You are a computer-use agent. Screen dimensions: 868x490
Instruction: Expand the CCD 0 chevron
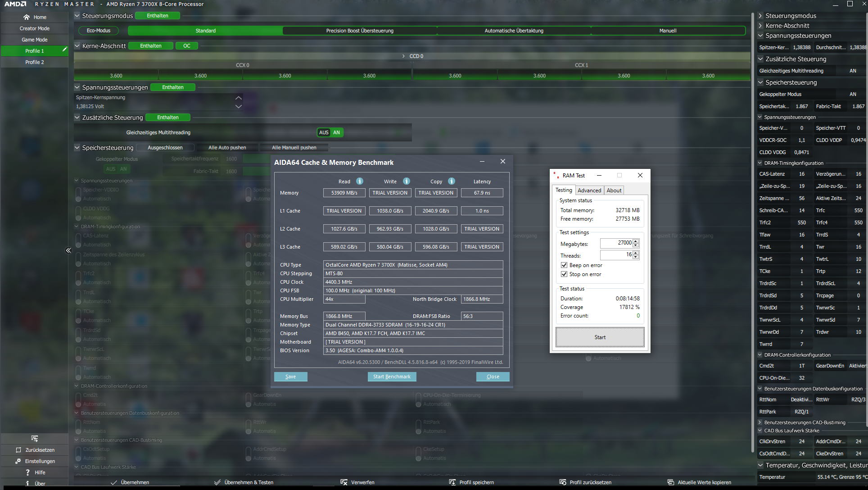403,56
